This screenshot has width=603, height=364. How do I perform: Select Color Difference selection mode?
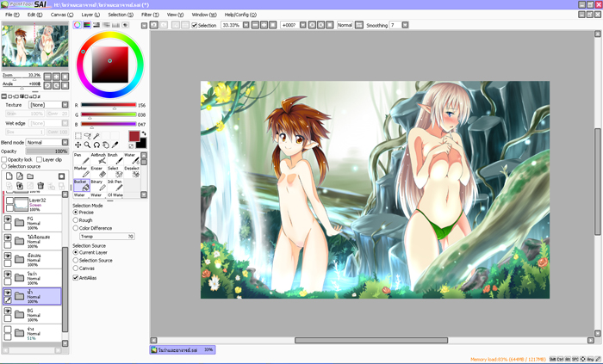click(76, 228)
